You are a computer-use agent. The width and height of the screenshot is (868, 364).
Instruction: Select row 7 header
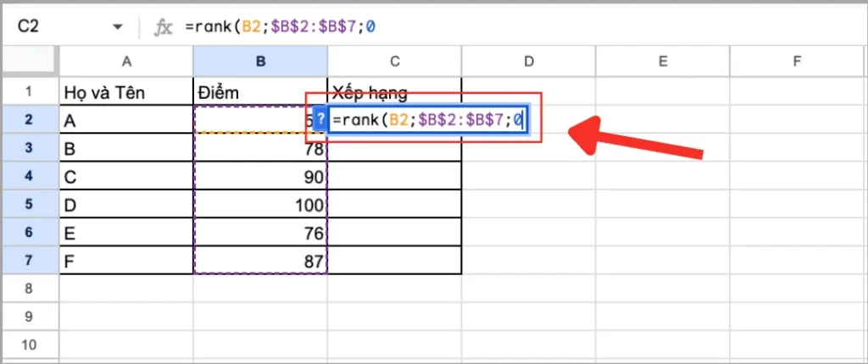(x=30, y=261)
